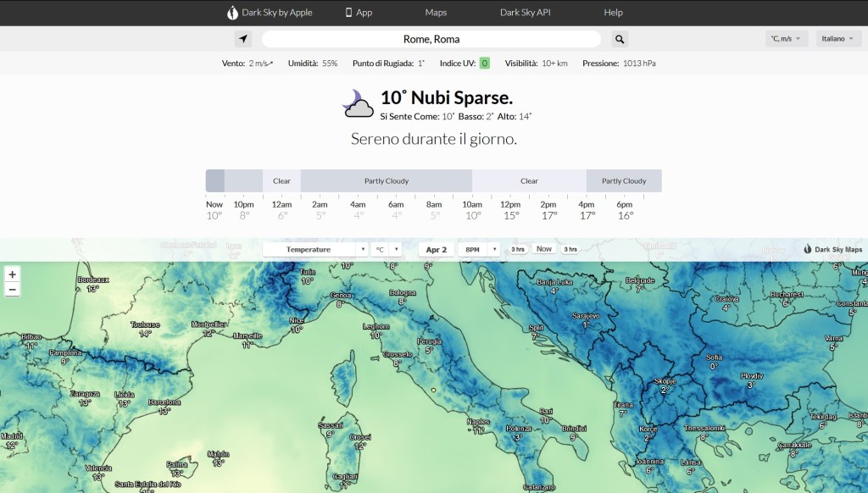
Task: Click the first Partly Cloudy timeline segment
Action: coord(386,180)
